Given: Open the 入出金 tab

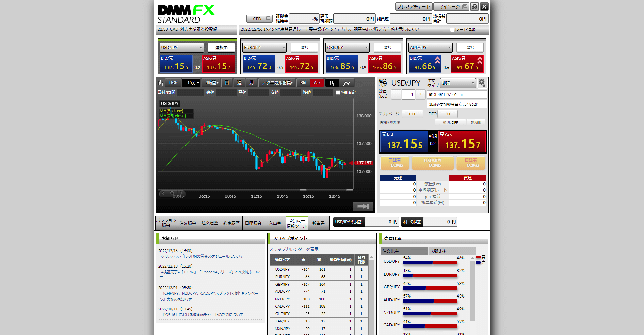Looking at the screenshot, I should [x=275, y=223].
